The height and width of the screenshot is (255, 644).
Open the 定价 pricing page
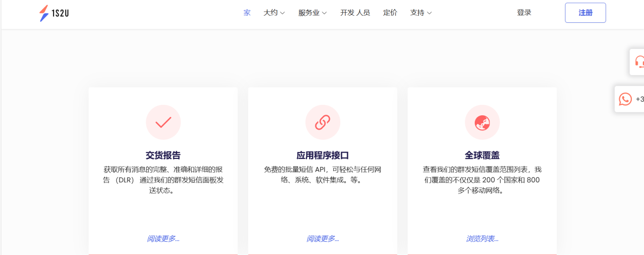390,13
